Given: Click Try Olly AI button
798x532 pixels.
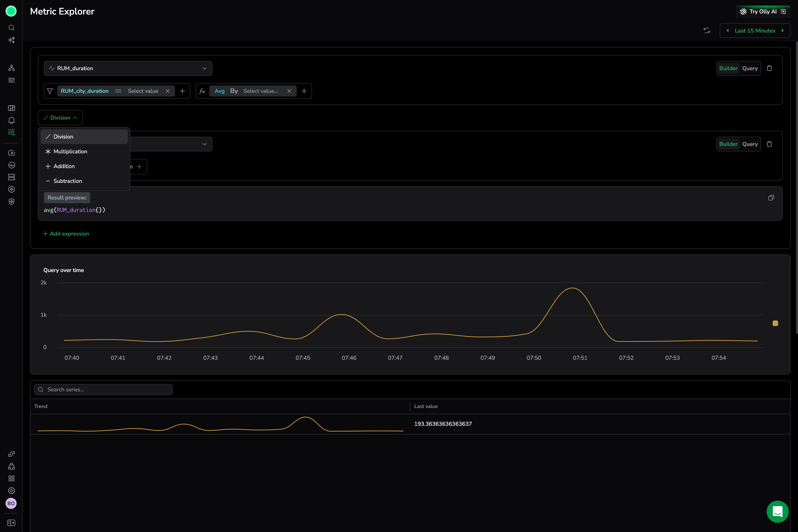Looking at the screenshot, I should point(763,12).
